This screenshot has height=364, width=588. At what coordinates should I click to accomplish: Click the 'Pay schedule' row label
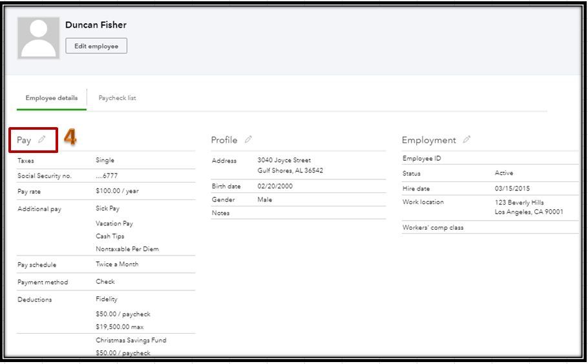(x=37, y=265)
